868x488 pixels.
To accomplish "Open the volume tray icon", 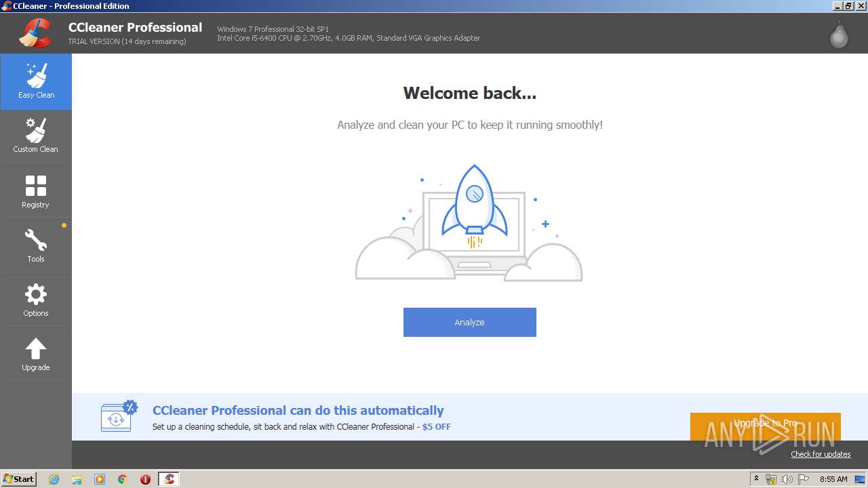I will [787, 479].
